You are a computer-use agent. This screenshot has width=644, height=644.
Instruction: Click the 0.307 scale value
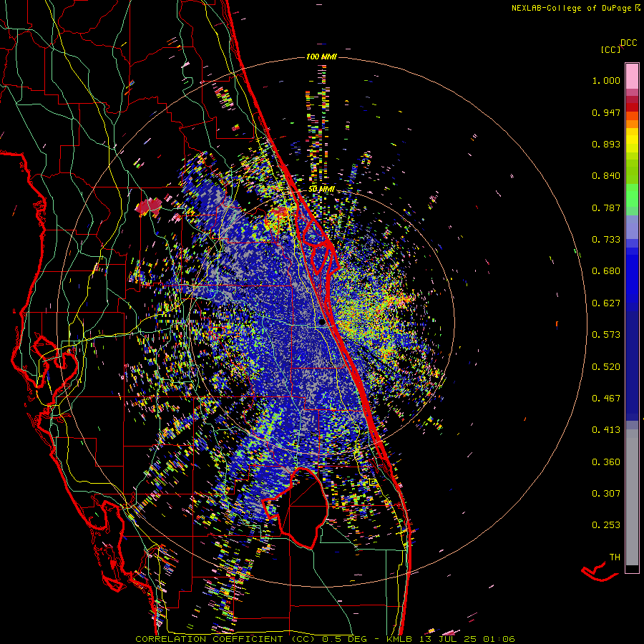point(606,494)
